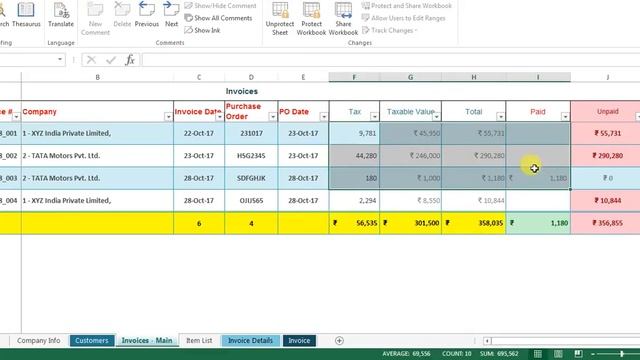The width and height of the screenshot is (640, 360).
Task: Select the Unpaid column header cell
Action: pos(607,111)
